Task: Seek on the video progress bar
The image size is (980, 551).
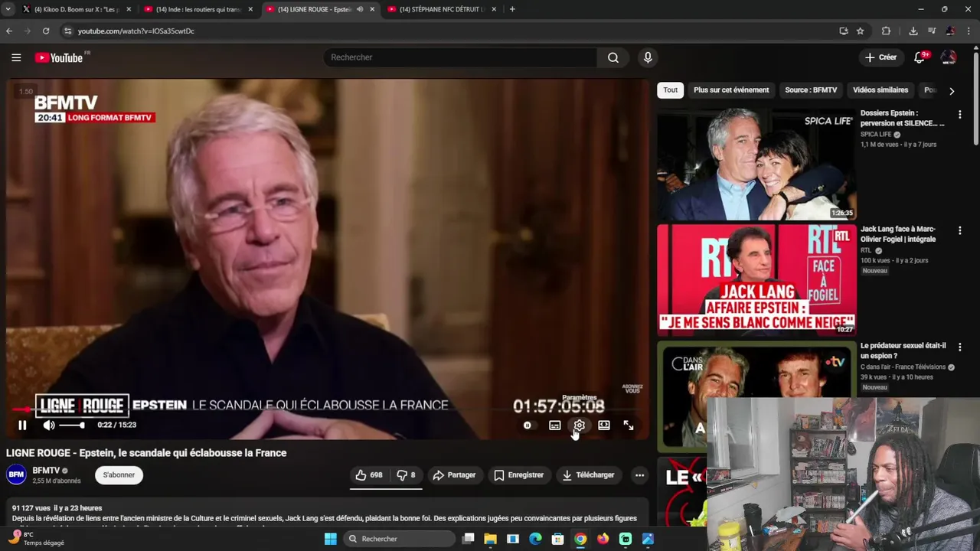Action: (328, 409)
